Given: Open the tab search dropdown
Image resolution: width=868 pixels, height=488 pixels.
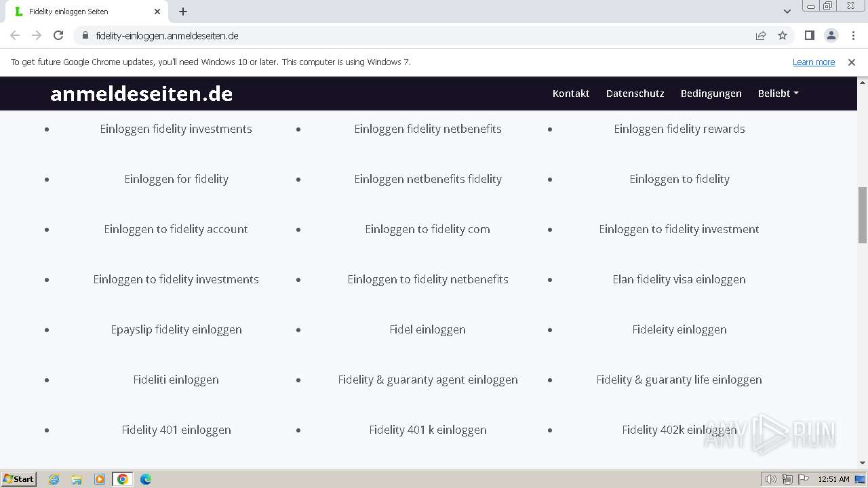Looking at the screenshot, I should [787, 12].
